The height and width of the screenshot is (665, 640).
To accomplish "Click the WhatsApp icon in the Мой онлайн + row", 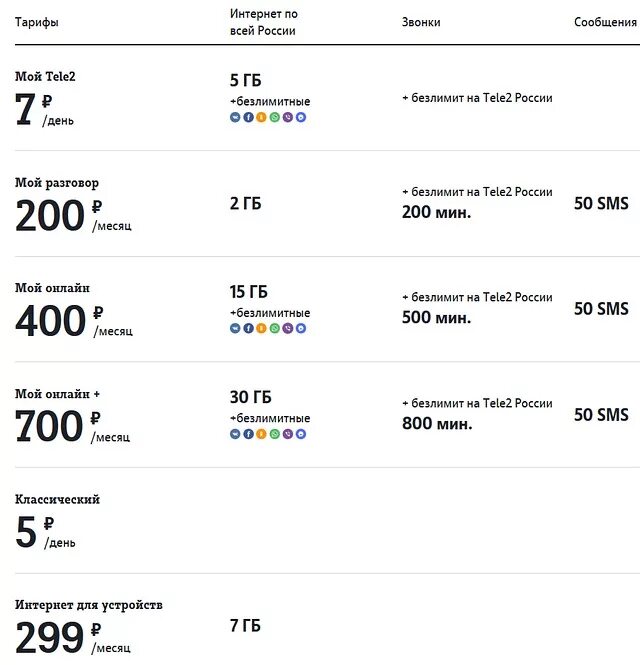I will (274, 434).
